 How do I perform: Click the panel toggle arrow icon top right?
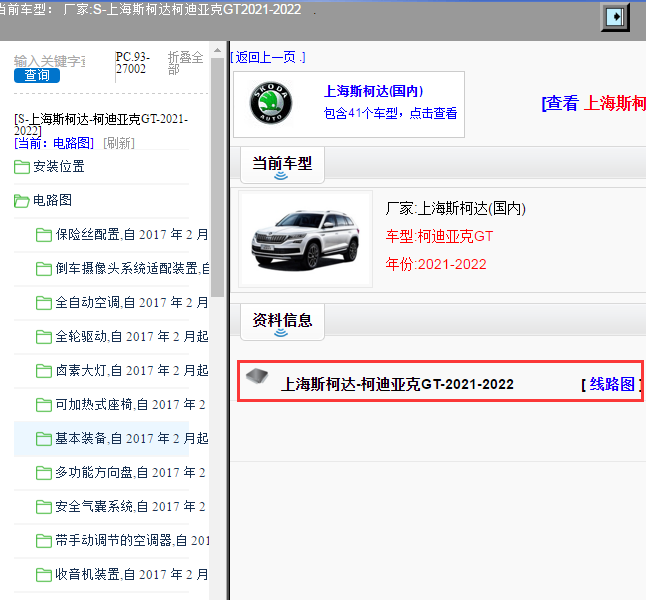tap(615, 17)
